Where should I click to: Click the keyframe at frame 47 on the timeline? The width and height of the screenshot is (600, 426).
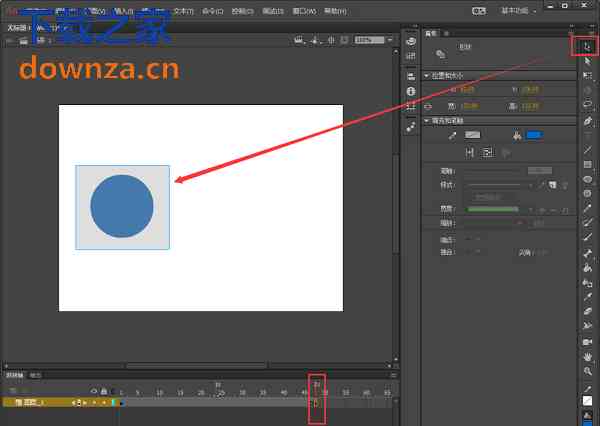(316, 403)
